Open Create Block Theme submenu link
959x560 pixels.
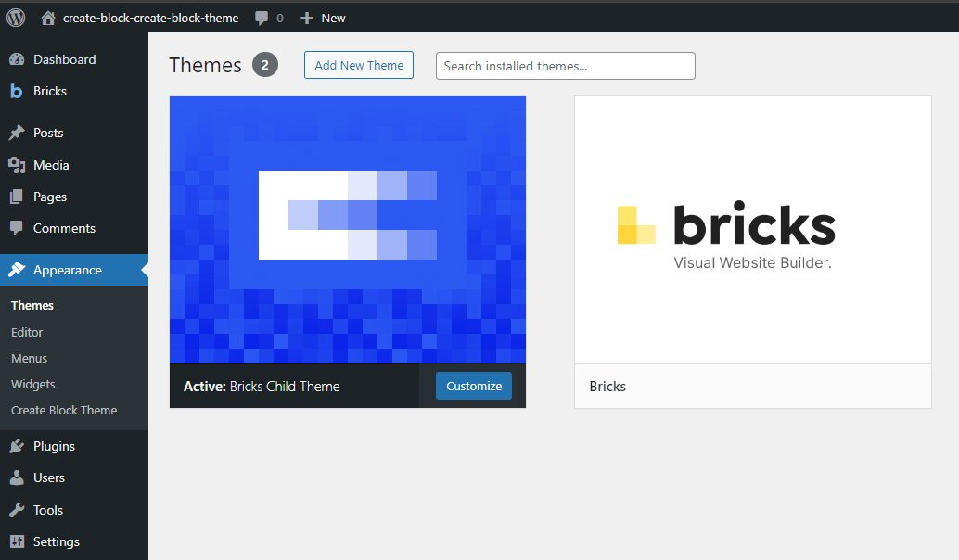64,410
